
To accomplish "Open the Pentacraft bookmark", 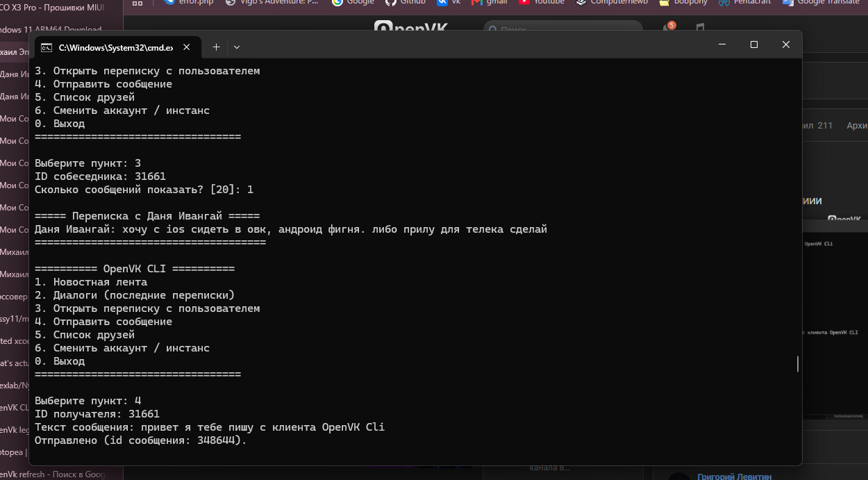I will click(x=744, y=2).
